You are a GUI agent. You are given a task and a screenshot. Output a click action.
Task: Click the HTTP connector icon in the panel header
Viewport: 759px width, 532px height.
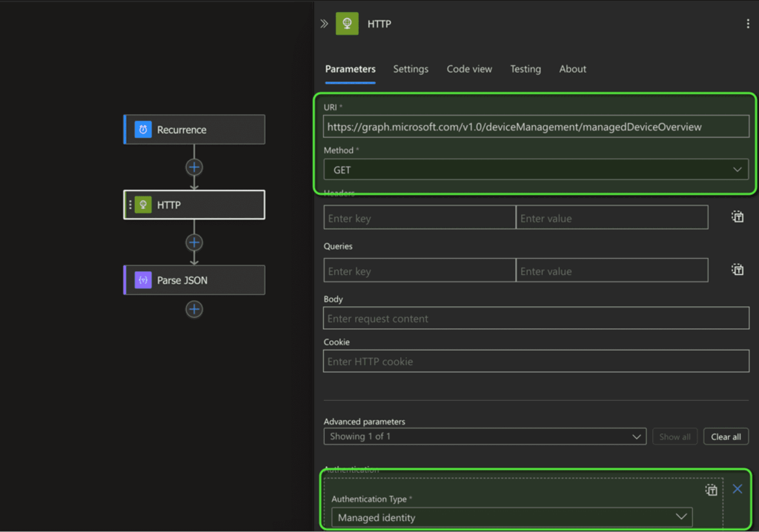tap(347, 23)
